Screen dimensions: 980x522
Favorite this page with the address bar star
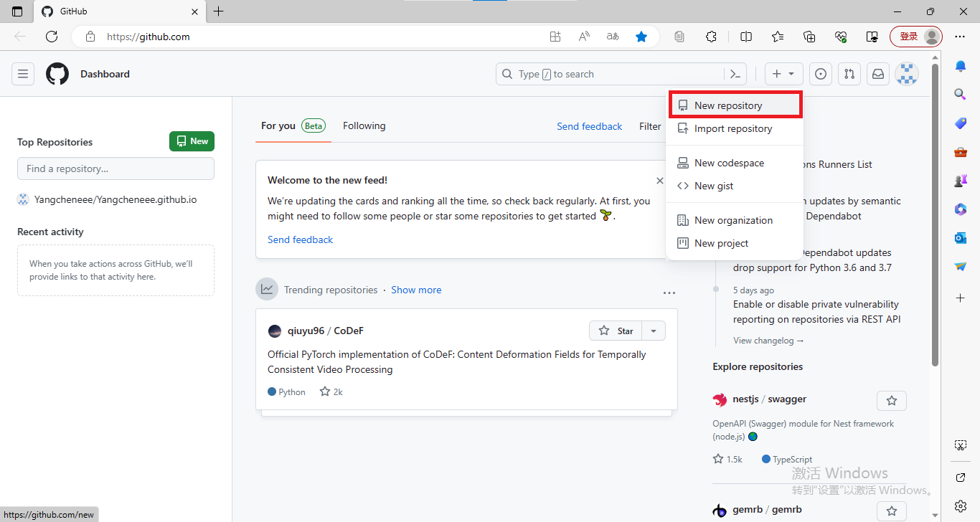[x=641, y=37]
